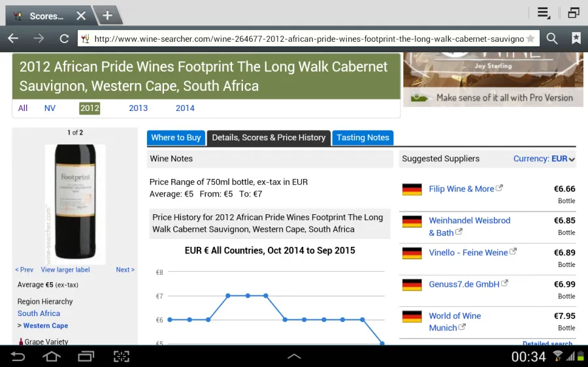Viewport: 588px width, 367px height.
Task: Open the browser menu icon
Action: (x=544, y=13)
